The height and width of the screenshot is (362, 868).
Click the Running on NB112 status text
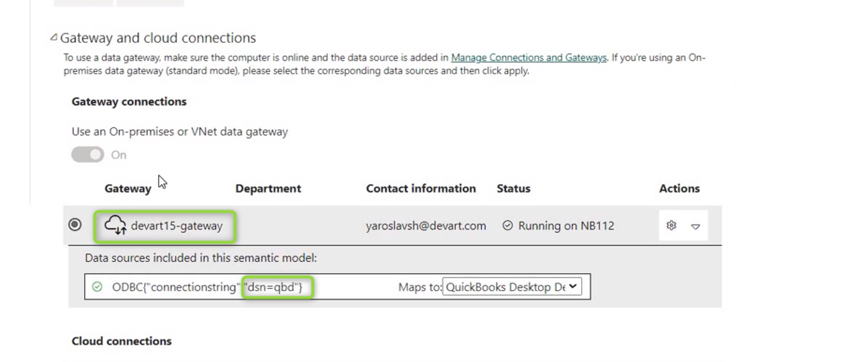pos(566,226)
